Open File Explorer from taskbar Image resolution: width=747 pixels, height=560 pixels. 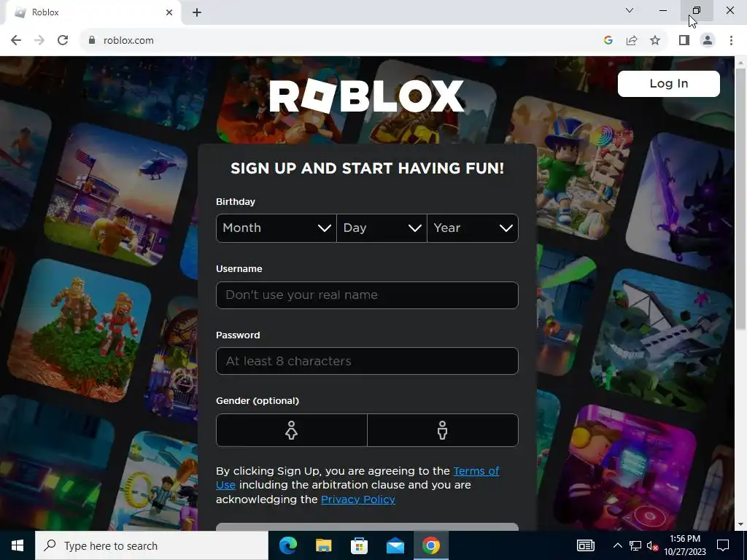click(x=323, y=545)
